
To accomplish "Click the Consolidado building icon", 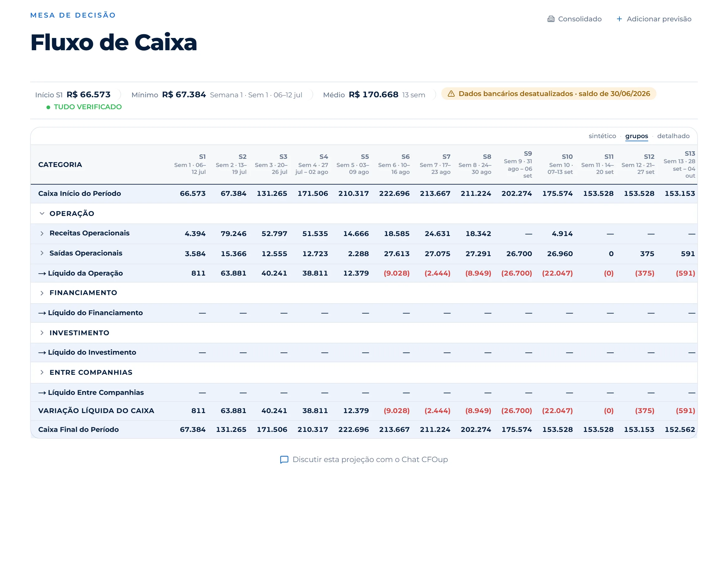I will [x=551, y=19].
